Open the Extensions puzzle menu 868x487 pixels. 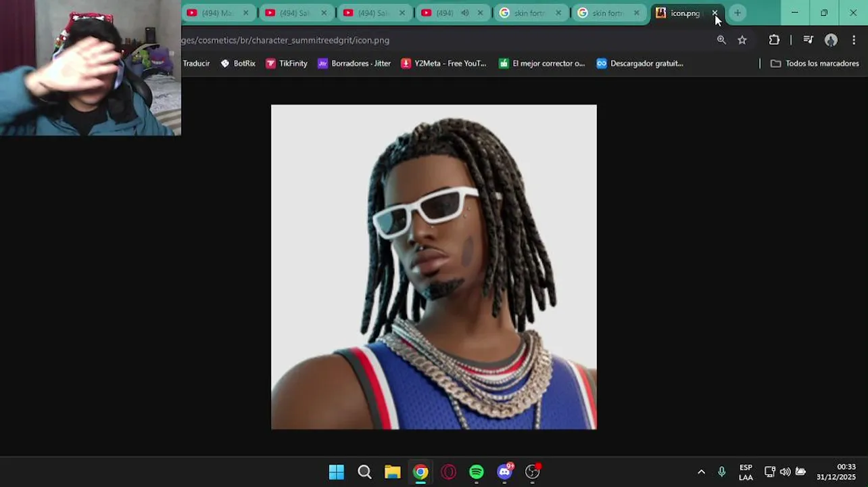774,40
